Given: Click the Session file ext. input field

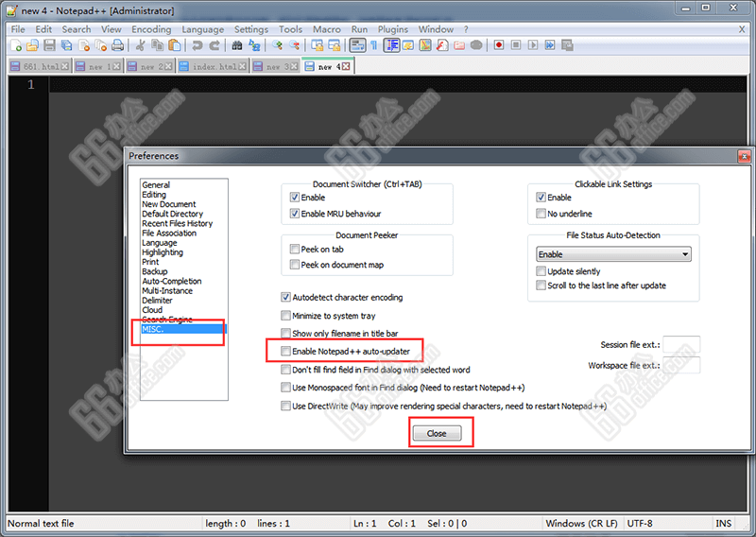Looking at the screenshot, I should (681, 344).
